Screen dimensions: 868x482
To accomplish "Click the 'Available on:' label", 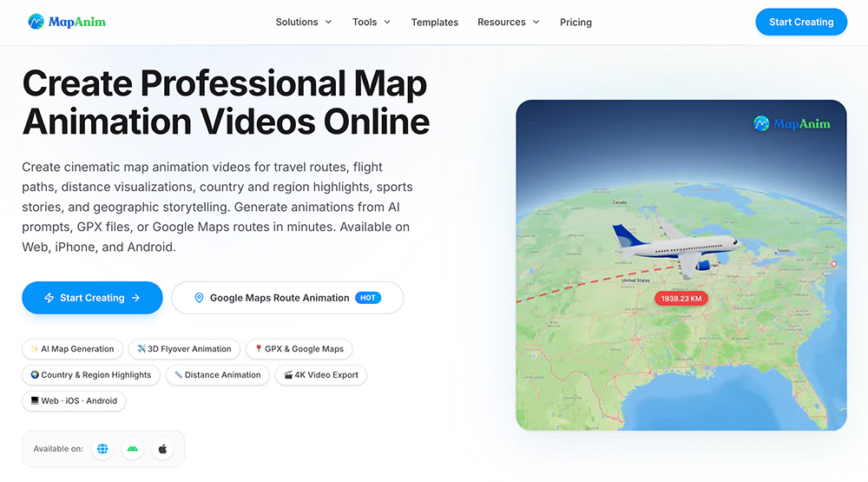I will pos(58,449).
